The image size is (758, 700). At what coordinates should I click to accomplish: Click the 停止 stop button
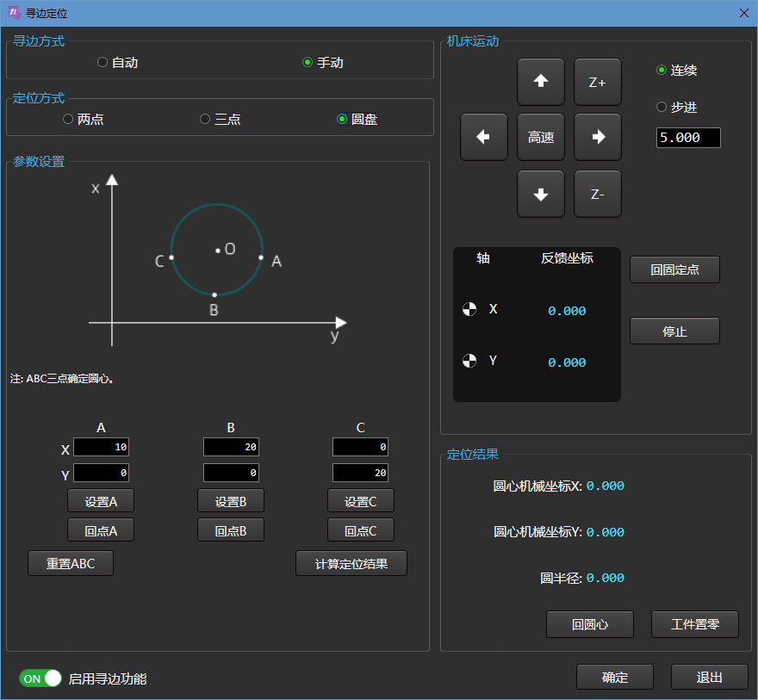coord(674,331)
